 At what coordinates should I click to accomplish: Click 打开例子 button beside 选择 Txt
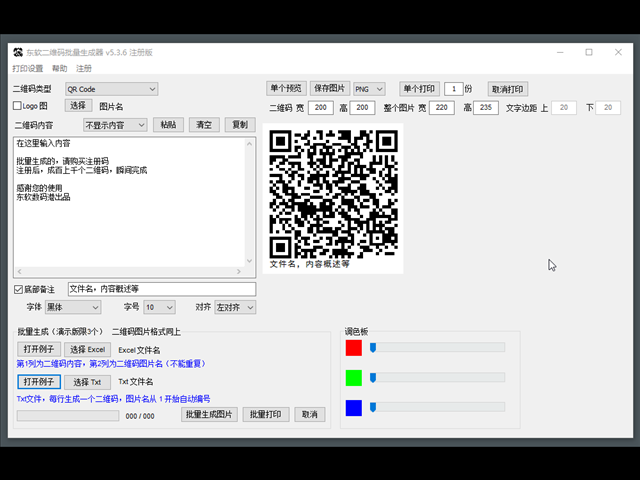[x=39, y=382]
